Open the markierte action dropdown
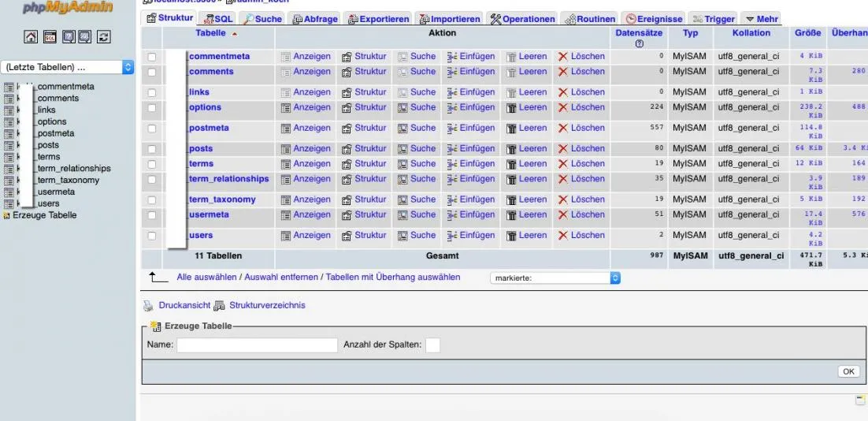This screenshot has height=421, width=868. (x=555, y=278)
